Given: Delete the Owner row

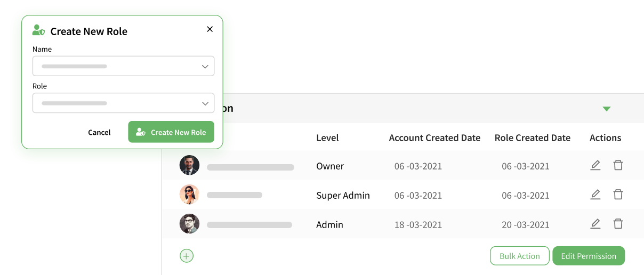Looking at the screenshot, I should (x=618, y=165).
